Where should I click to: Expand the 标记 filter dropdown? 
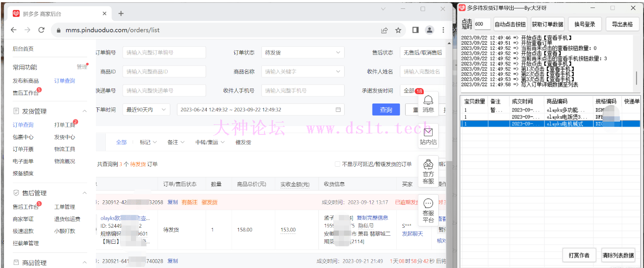pyautogui.click(x=148, y=142)
